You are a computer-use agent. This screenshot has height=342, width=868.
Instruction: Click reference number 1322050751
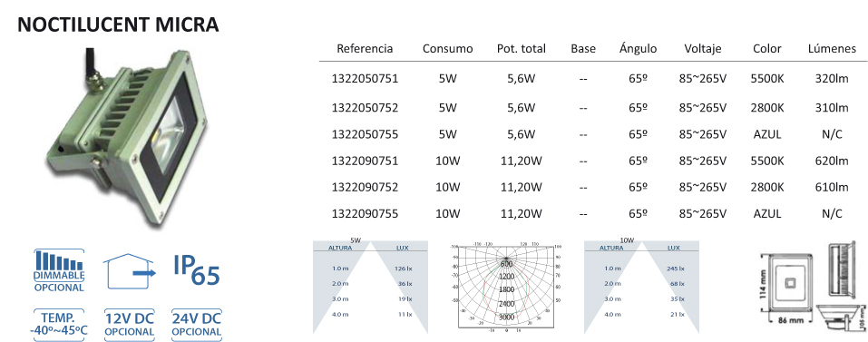coord(365,79)
